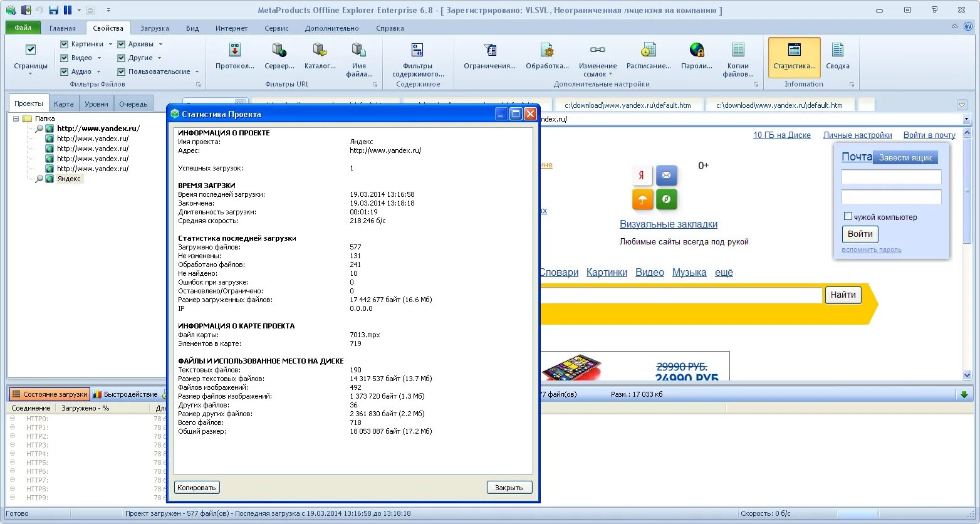Switch to the Очередь panel tab
980x524 pixels.
coord(133,104)
